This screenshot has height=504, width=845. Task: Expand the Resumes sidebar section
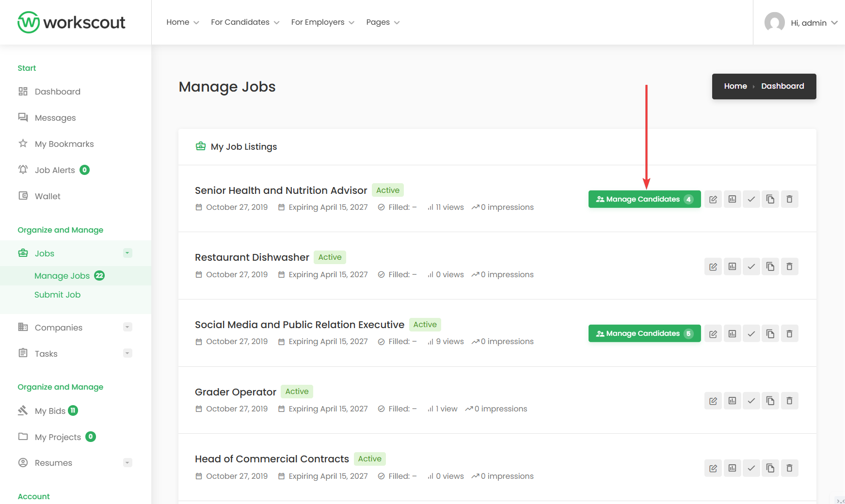coord(128,463)
